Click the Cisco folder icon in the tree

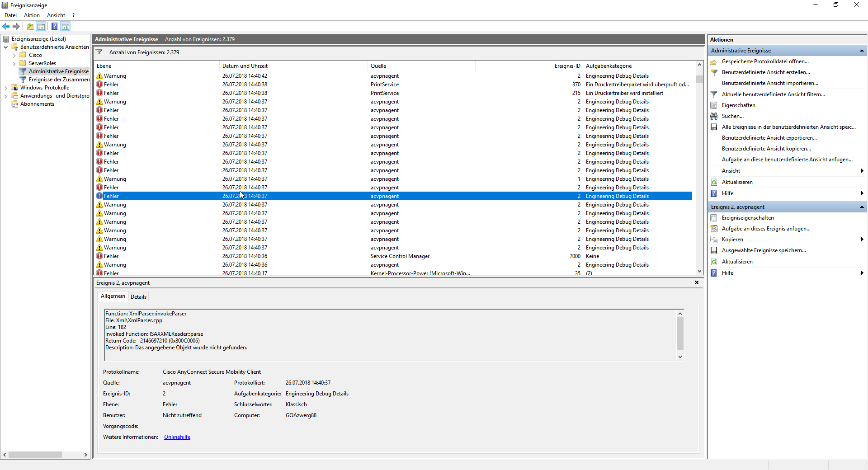pos(23,55)
